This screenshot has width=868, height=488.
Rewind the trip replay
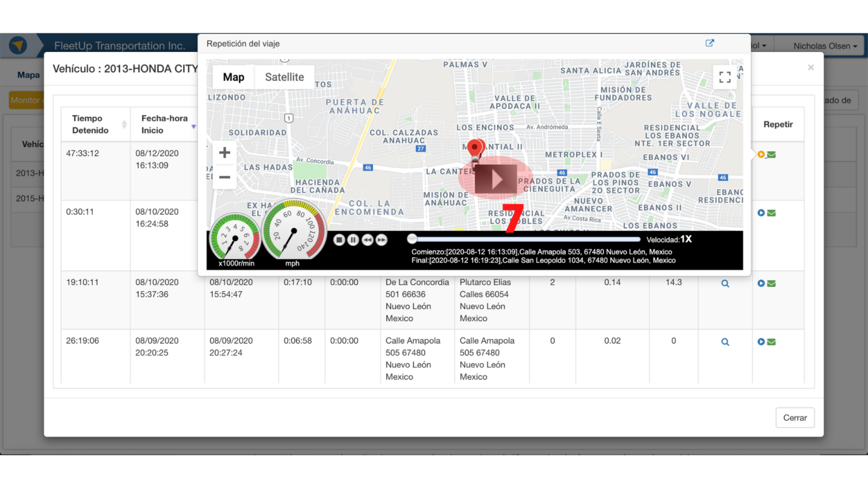367,240
